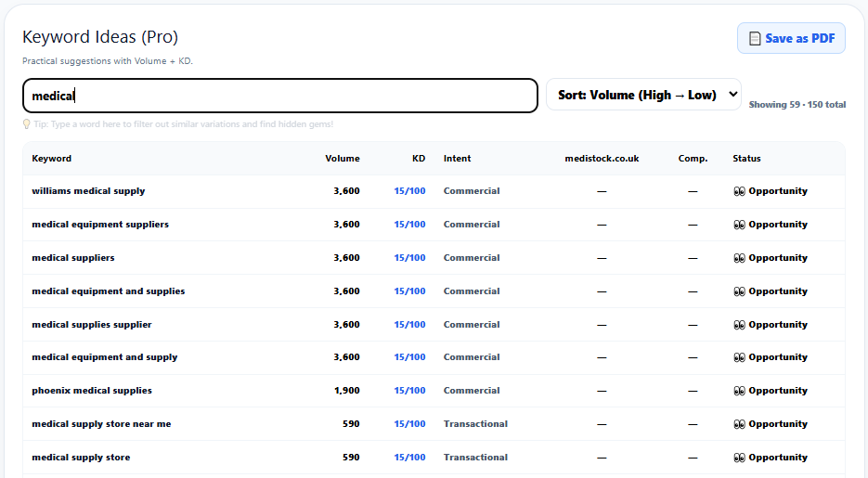Click eyes icon in the medical supply store row
868x478 pixels.
point(739,458)
